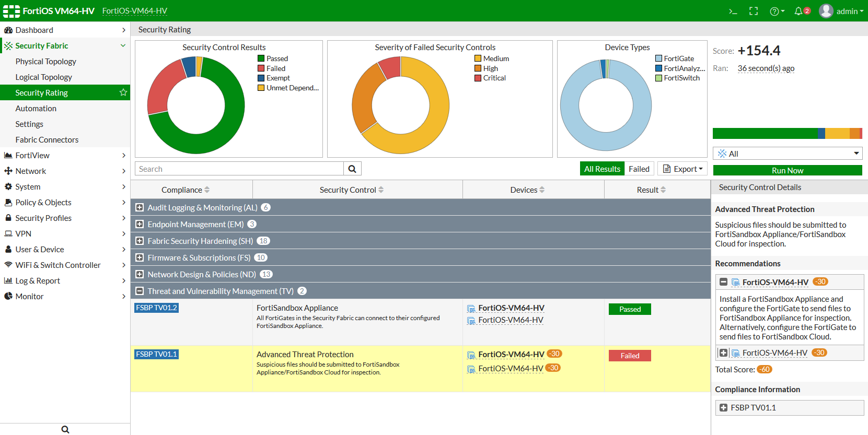Click favorite star on Security Rating

coord(123,92)
